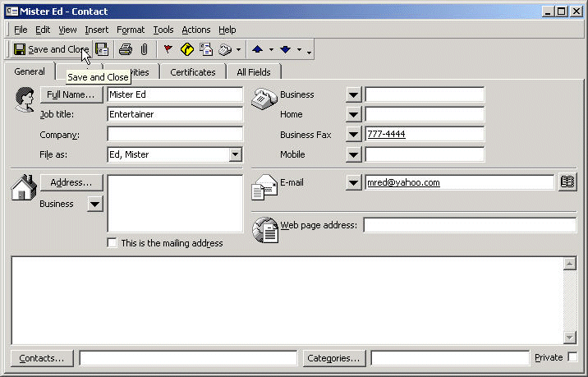Image resolution: width=588 pixels, height=377 pixels.
Task: Open the Actions menu
Action: click(x=195, y=30)
